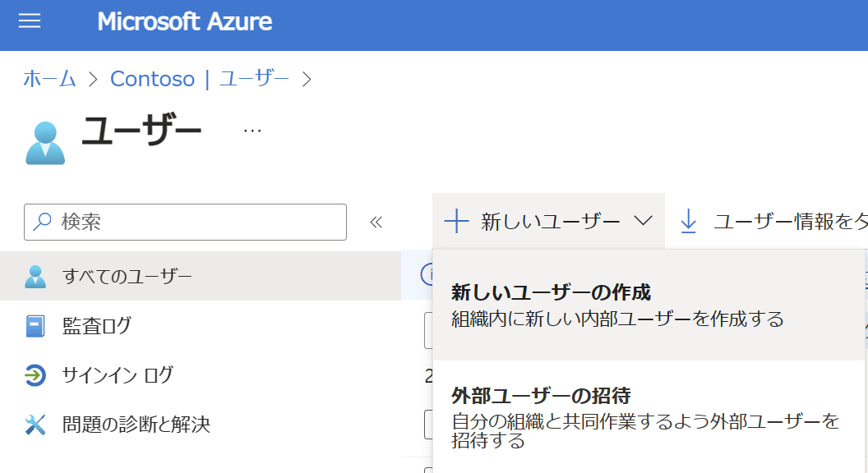Click the plus icon on 新しいユーザー
Screen dimensions: 868x473
[457, 221]
